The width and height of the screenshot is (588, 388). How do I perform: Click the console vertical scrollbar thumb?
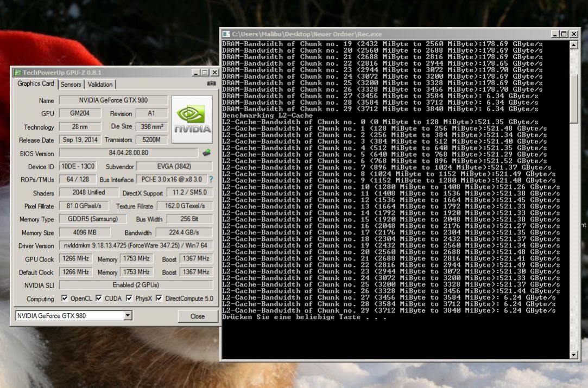click(x=573, y=99)
